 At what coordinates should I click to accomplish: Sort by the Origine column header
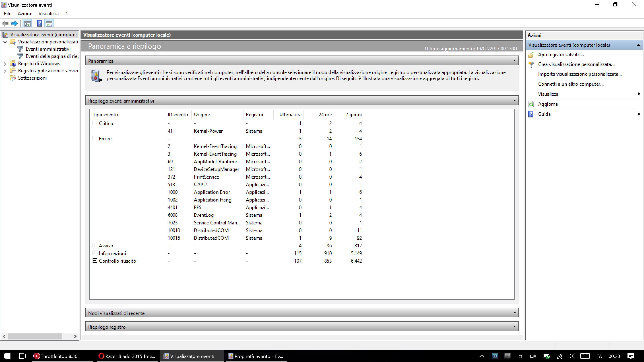tap(217, 114)
